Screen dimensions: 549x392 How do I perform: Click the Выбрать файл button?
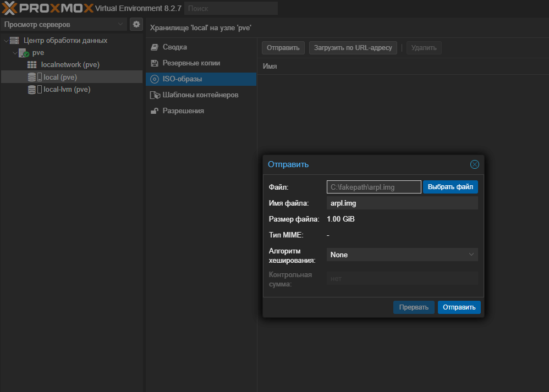tap(451, 187)
